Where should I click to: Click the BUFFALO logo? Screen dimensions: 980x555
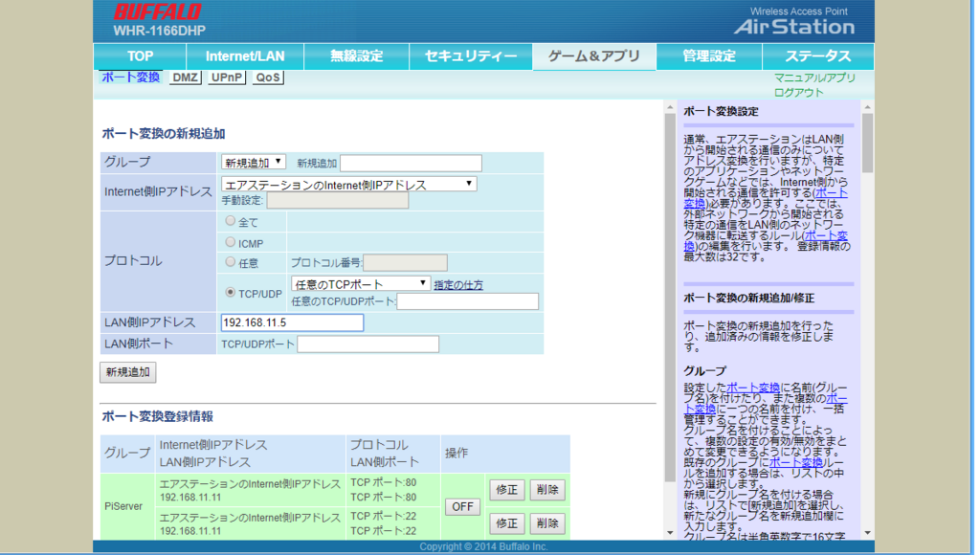coord(158,11)
